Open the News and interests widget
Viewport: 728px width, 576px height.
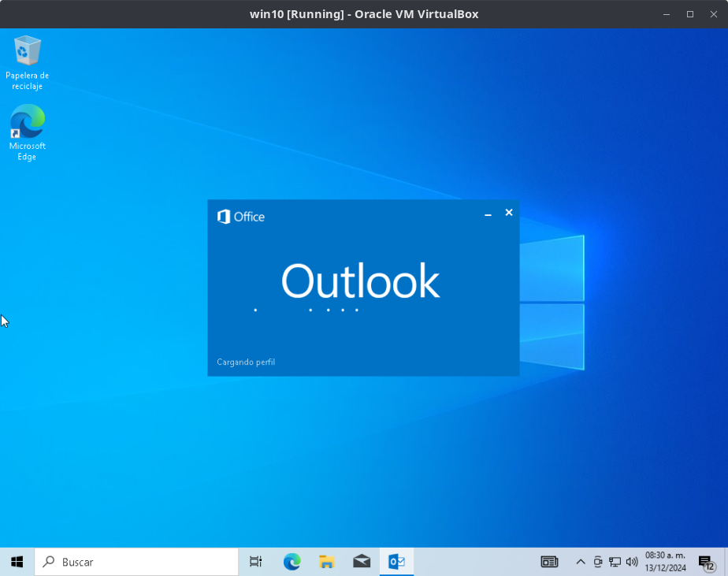tap(549, 562)
